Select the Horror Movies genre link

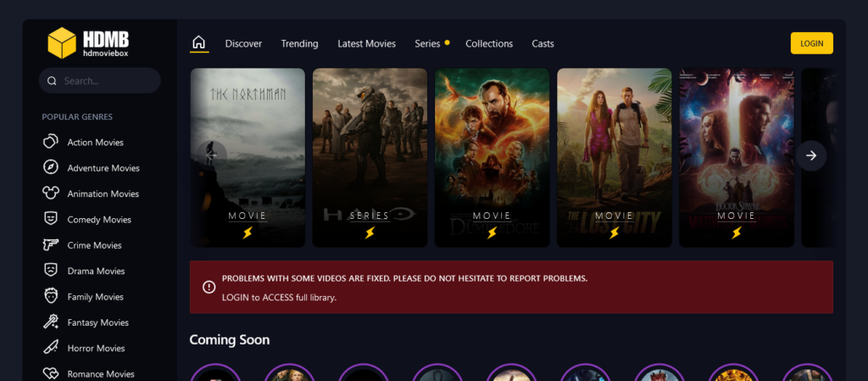96,348
